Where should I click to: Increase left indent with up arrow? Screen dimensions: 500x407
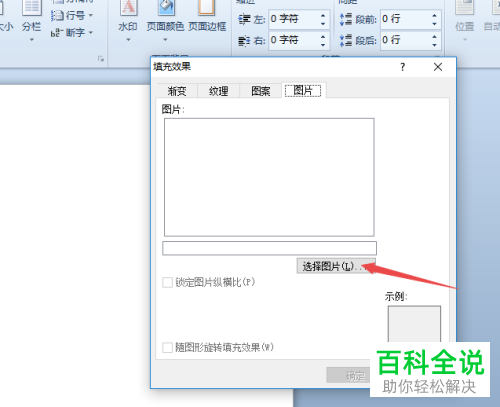323,15
